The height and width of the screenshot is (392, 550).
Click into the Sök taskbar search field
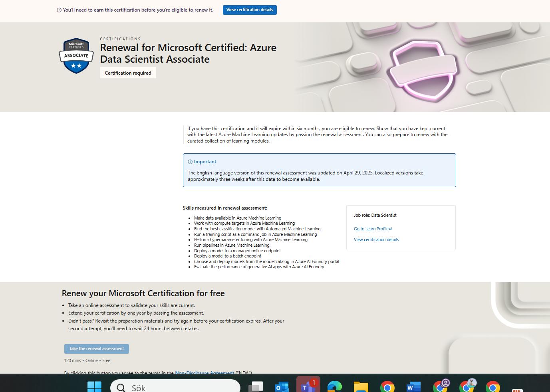(x=175, y=386)
